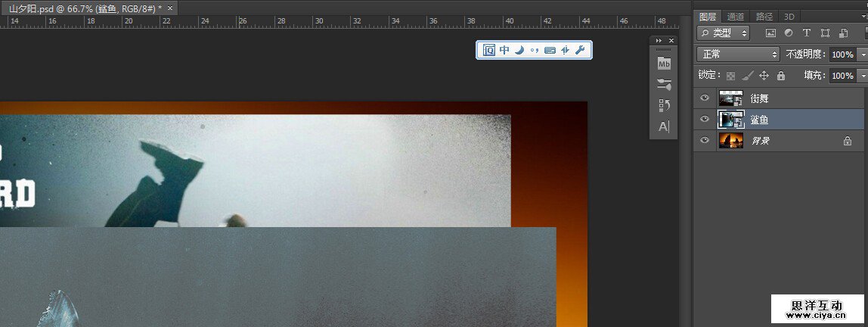Filter layers by adjustment layer type
Screen dimensions: 868x327
[789, 33]
